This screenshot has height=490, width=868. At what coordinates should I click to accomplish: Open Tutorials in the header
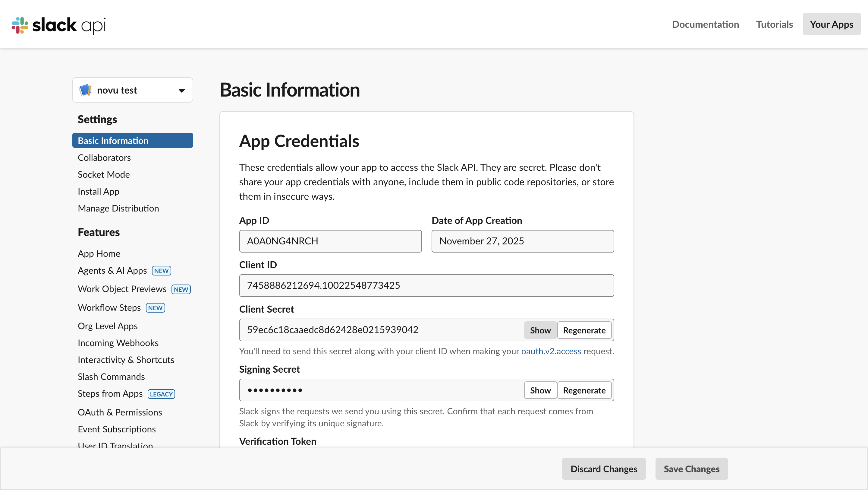click(x=774, y=24)
